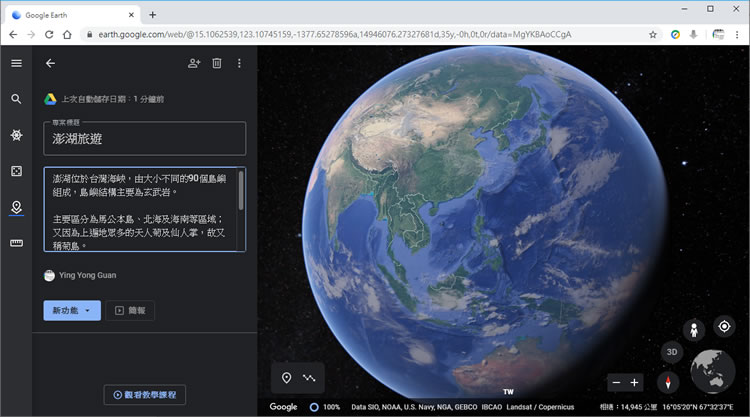Click the camera altitude 14,945 公里 readout
Viewport: 750px width, 417px height.
point(629,407)
